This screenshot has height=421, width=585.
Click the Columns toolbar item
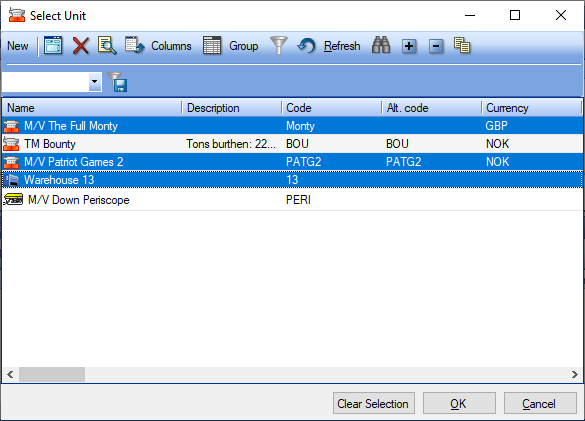pos(158,46)
